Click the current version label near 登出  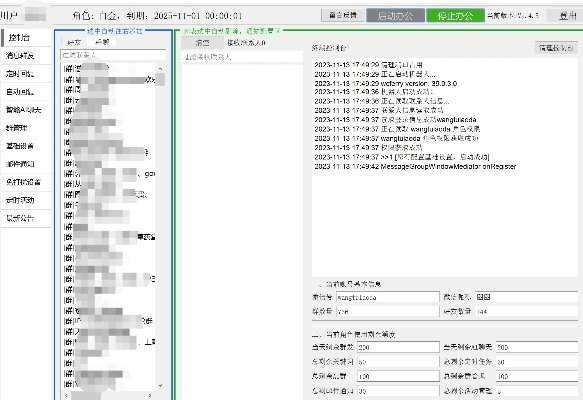pos(513,16)
